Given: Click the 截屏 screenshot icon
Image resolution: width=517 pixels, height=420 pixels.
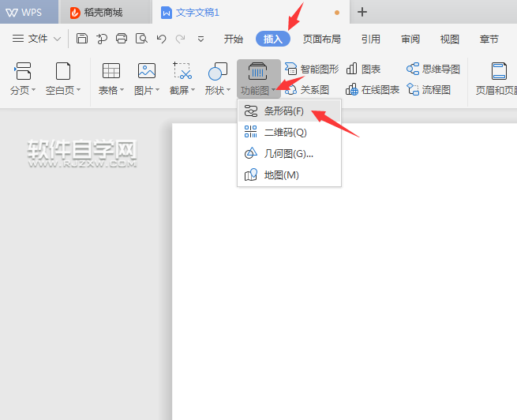Looking at the screenshot, I should click(x=182, y=70).
